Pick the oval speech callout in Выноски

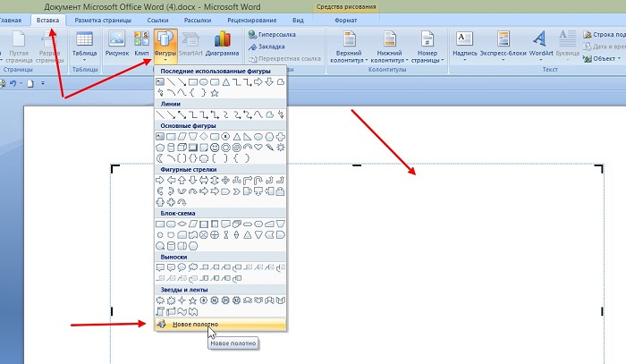coord(182,267)
